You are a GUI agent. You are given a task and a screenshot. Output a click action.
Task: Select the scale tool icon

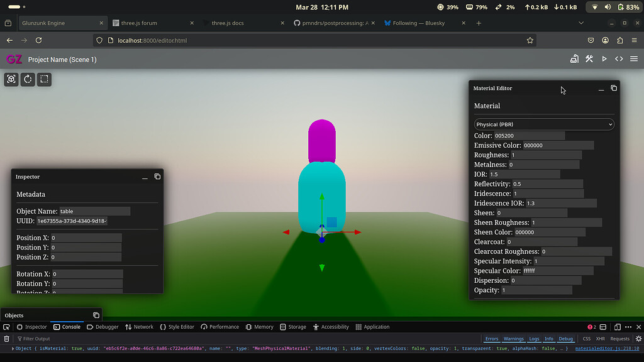pyautogui.click(x=43, y=79)
